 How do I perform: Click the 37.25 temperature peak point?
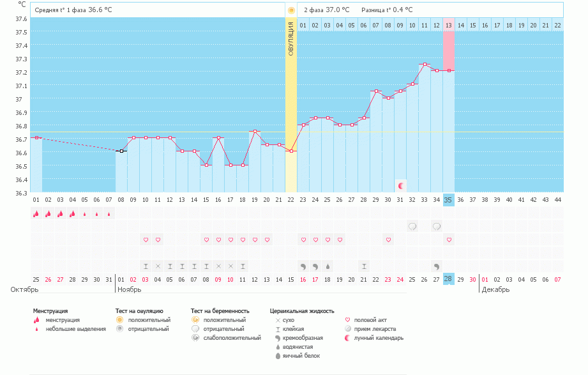[x=425, y=65]
